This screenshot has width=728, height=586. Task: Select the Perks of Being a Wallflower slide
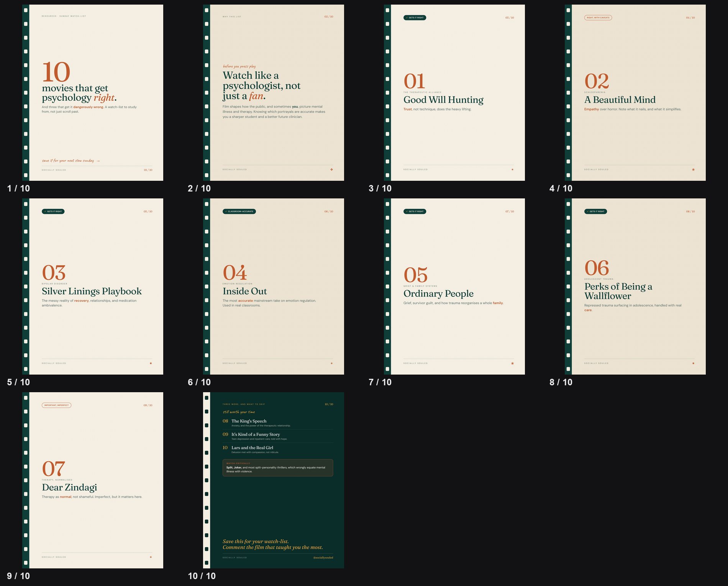635,286
